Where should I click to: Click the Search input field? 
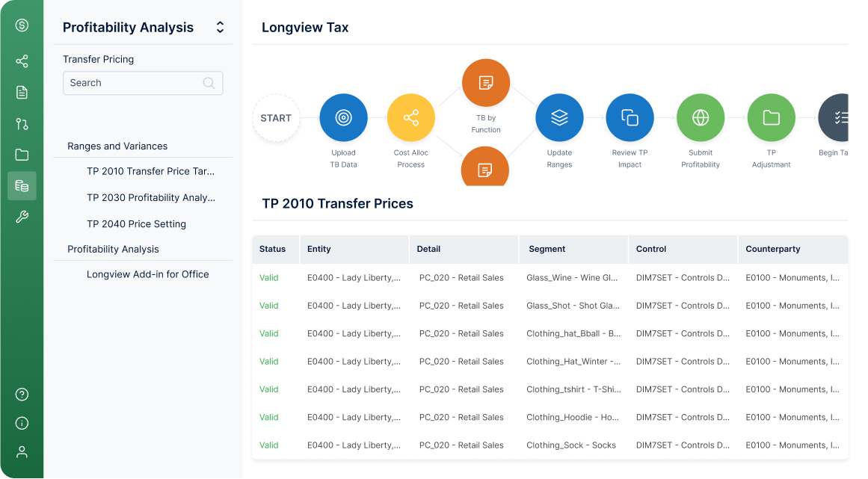coord(143,83)
